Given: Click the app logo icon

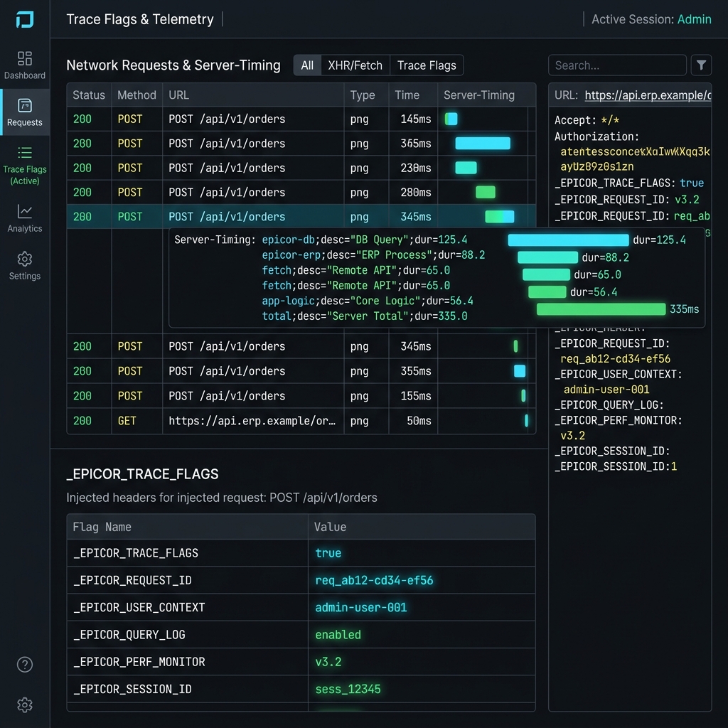Looking at the screenshot, I should point(25,19).
